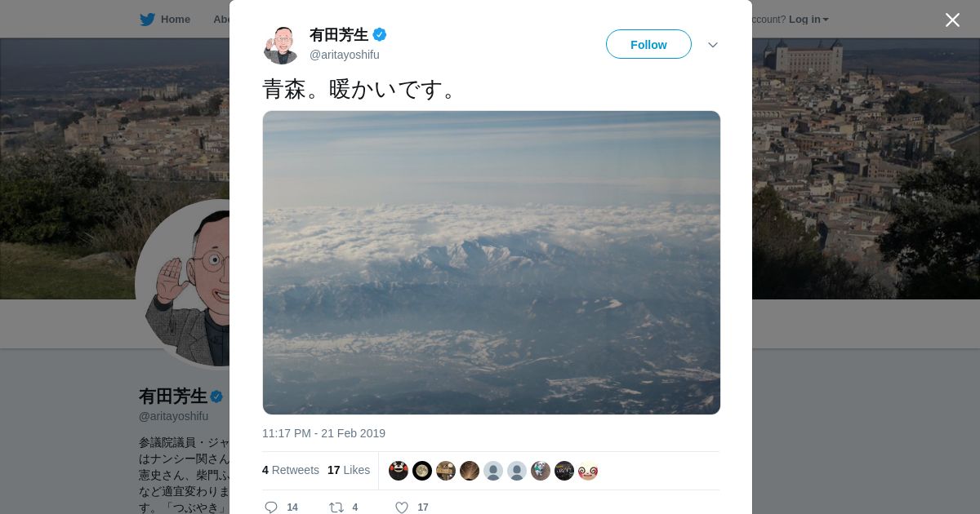This screenshot has width=980, height=514.
Task: View the 4 Retweets list
Action: pyautogui.click(x=291, y=470)
